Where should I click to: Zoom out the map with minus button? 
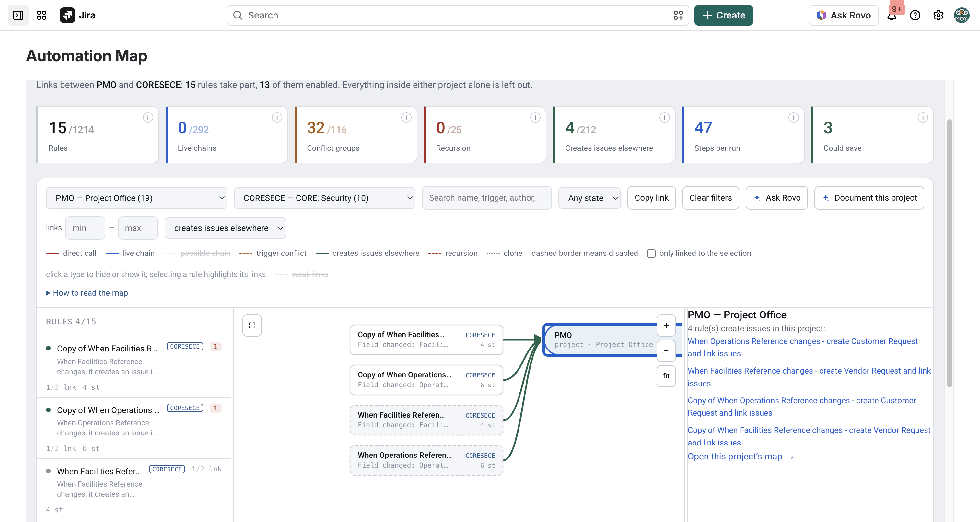pos(666,350)
